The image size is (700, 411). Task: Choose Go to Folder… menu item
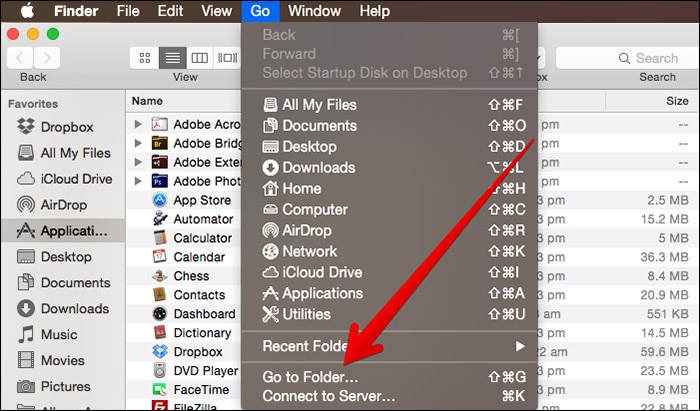(x=389, y=377)
